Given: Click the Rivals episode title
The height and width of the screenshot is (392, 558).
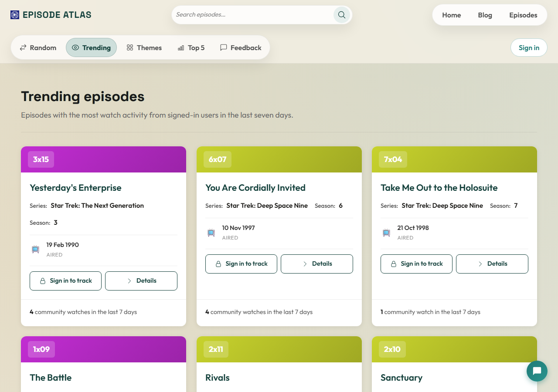Looking at the screenshot, I should [218, 378].
